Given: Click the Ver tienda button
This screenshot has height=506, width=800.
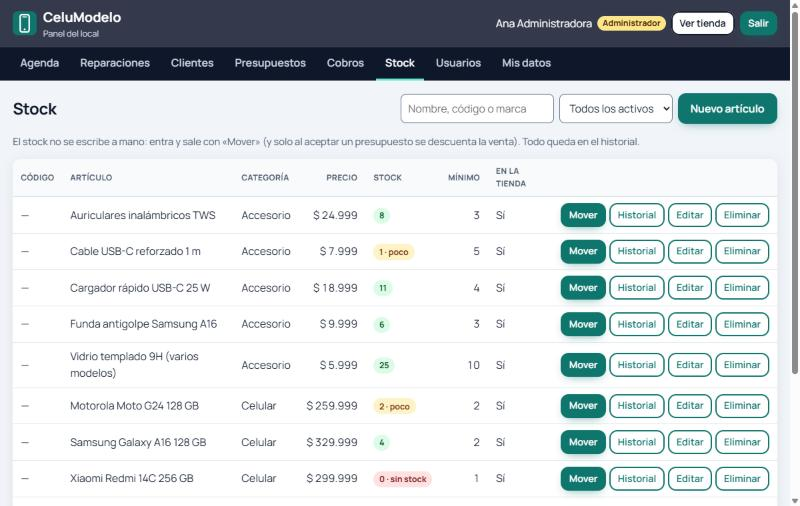Looking at the screenshot, I should (x=702, y=23).
